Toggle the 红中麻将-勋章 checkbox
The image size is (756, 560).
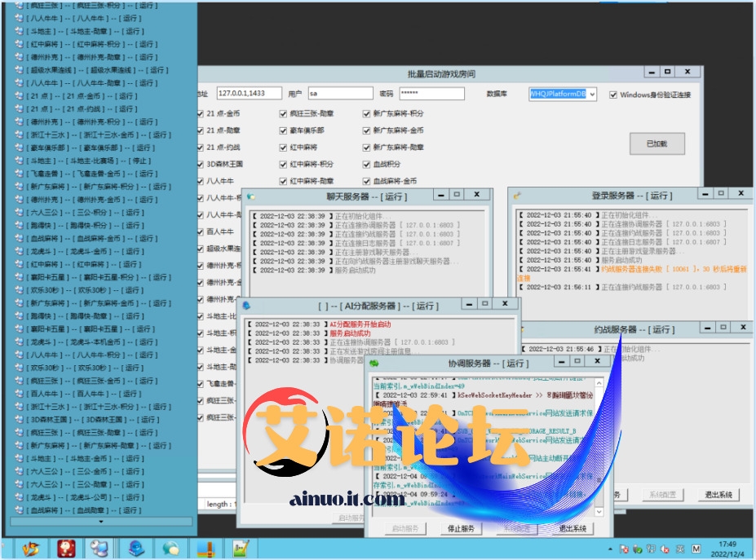(283, 181)
